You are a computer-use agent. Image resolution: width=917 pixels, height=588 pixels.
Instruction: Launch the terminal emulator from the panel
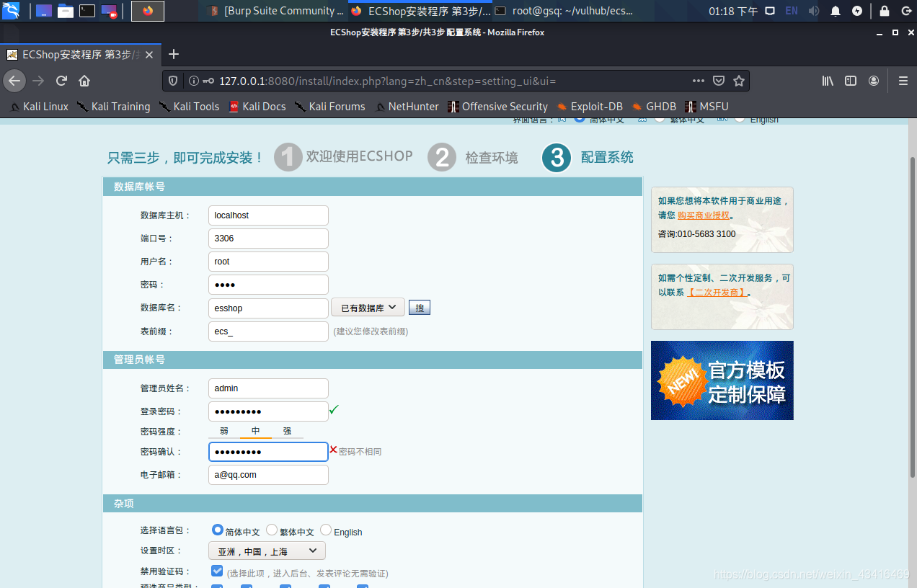87,11
